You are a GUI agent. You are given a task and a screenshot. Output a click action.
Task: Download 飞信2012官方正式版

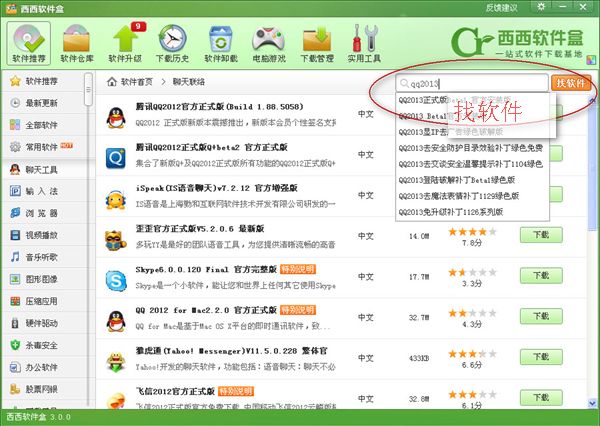[x=541, y=397]
